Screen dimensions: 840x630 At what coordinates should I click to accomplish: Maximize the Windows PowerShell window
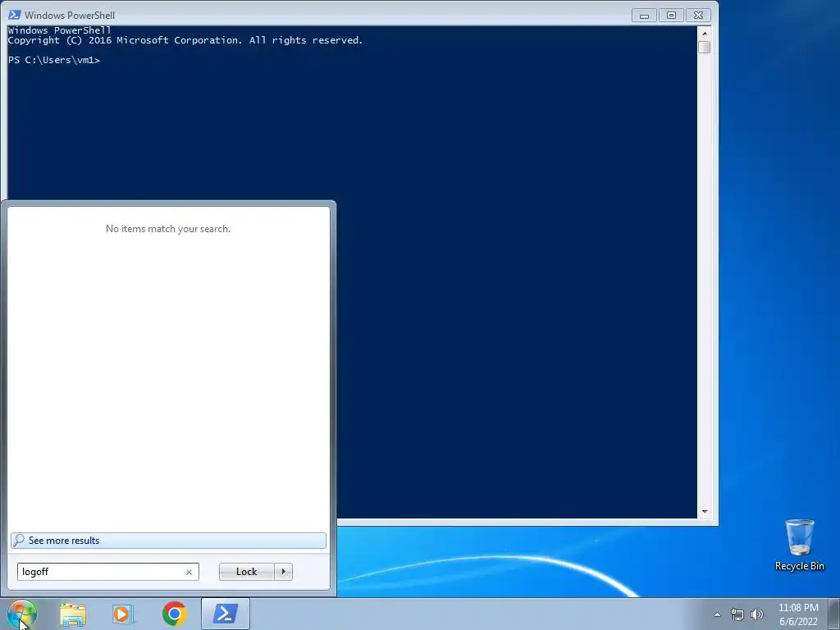point(671,16)
